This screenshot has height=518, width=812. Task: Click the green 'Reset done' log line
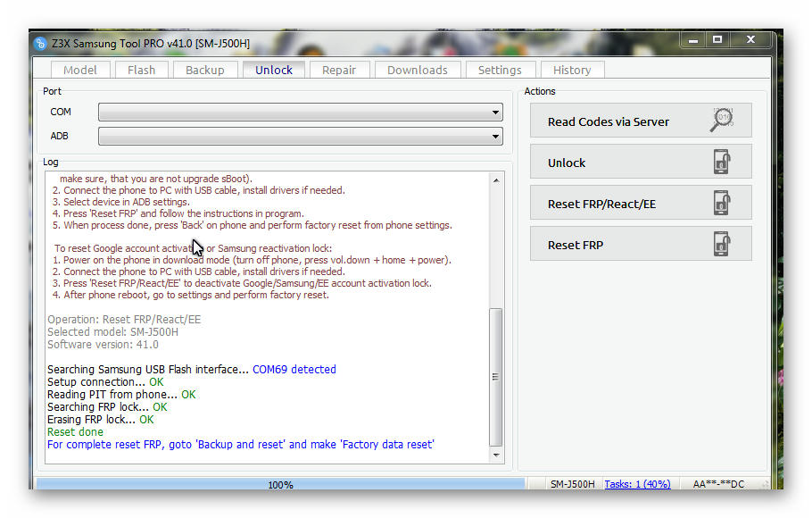coord(75,432)
